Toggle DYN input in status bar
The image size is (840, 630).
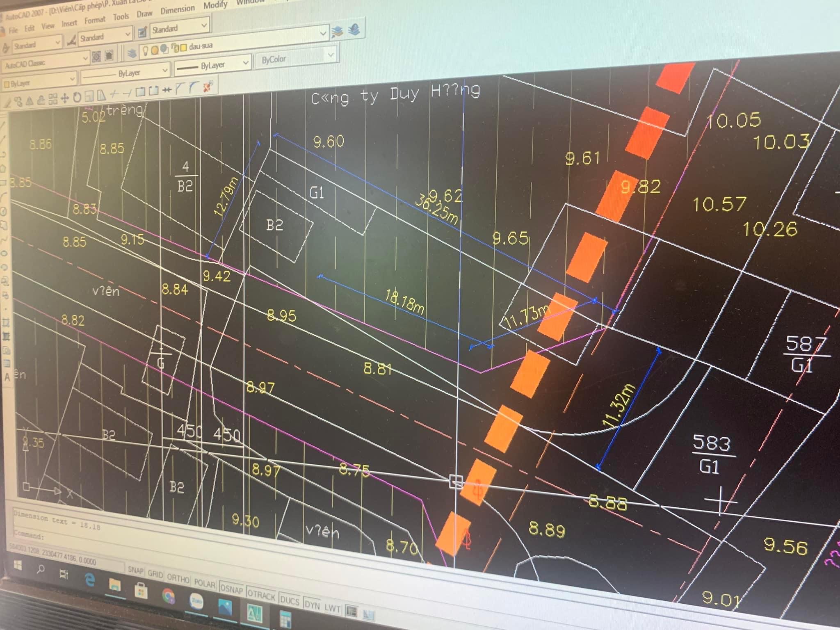coord(312,604)
